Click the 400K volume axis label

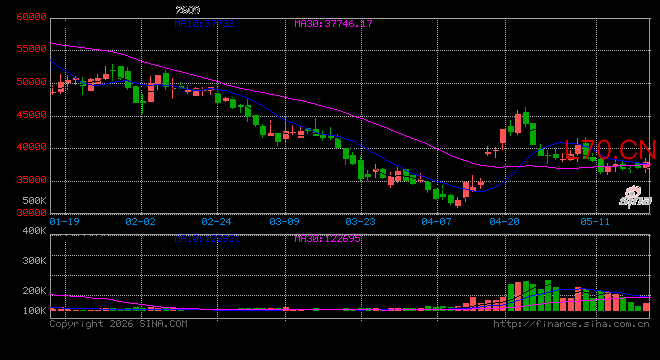[35, 231]
